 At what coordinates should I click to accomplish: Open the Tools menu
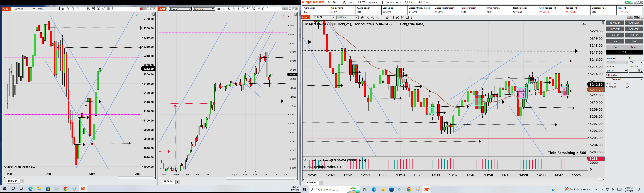pos(348,2)
